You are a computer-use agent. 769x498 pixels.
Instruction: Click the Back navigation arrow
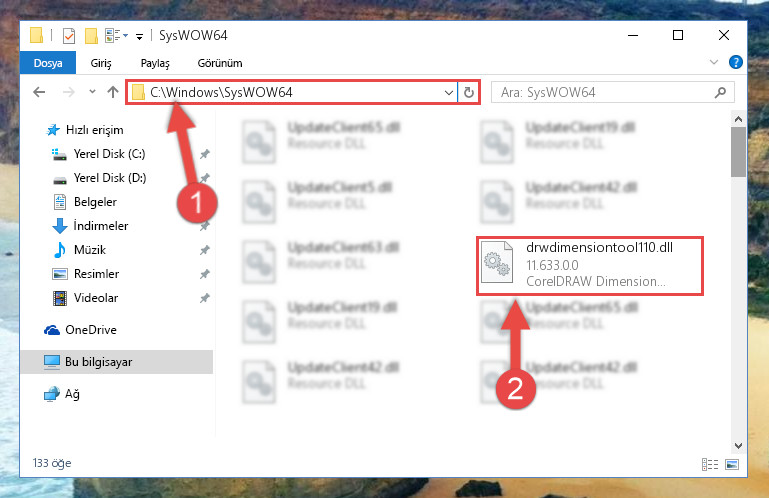tap(39, 92)
